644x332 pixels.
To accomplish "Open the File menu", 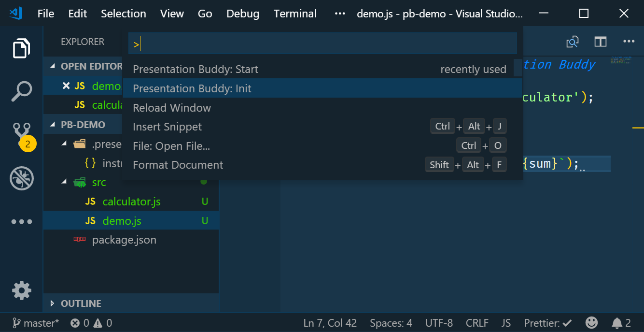I will pyautogui.click(x=46, y=14).
